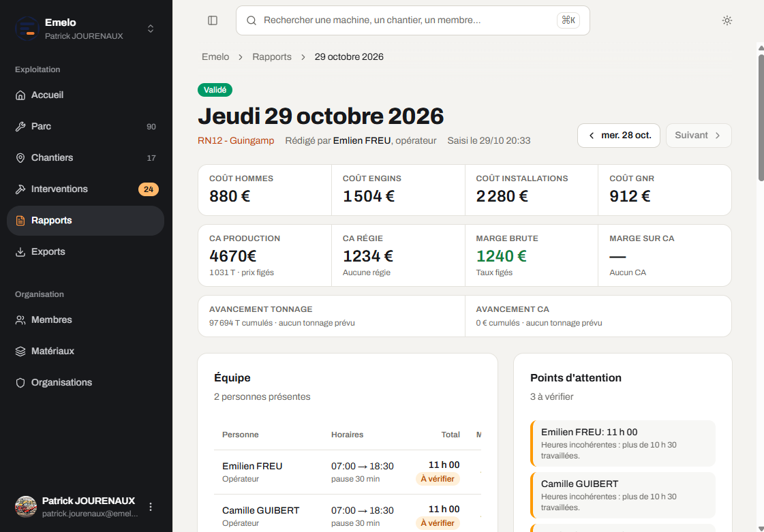Open Emilien FREU: 11 h 00 alert
The image size is (764, 532).
coord(623,443)
